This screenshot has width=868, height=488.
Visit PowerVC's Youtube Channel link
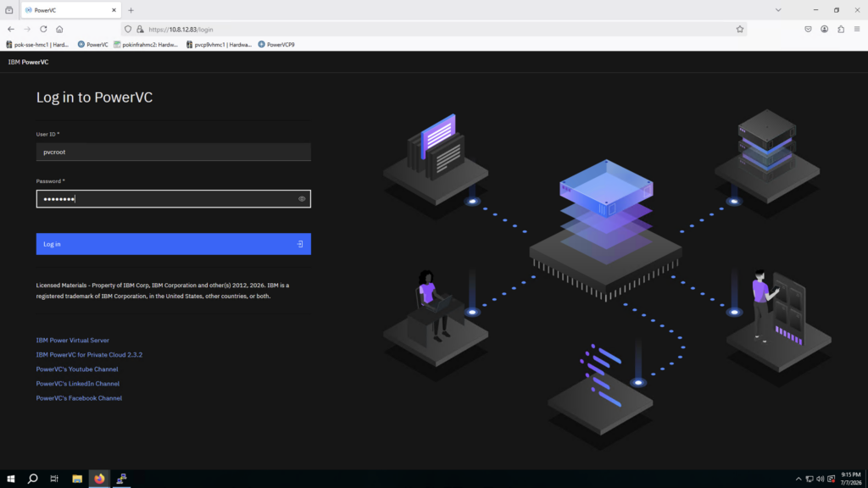77,369
